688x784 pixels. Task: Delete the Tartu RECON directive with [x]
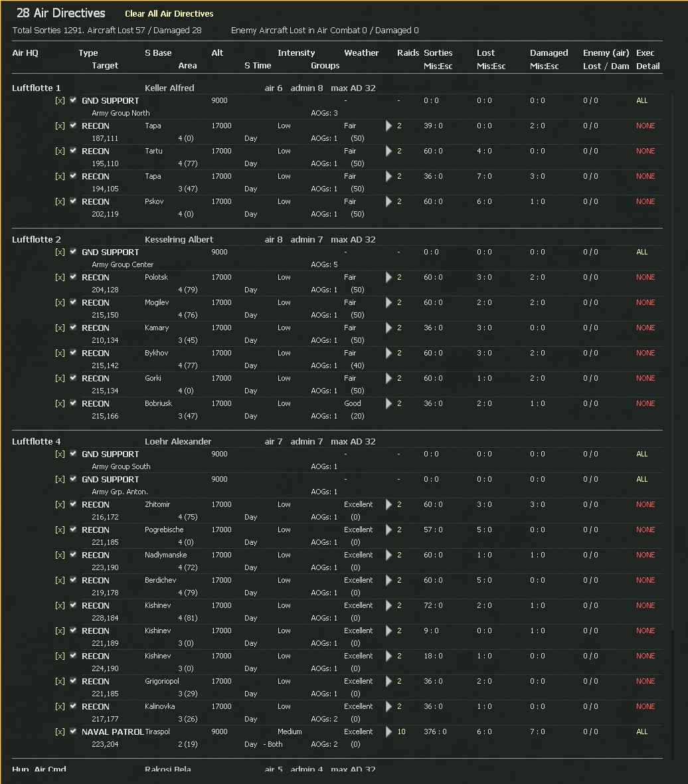[x=60, y=151]
